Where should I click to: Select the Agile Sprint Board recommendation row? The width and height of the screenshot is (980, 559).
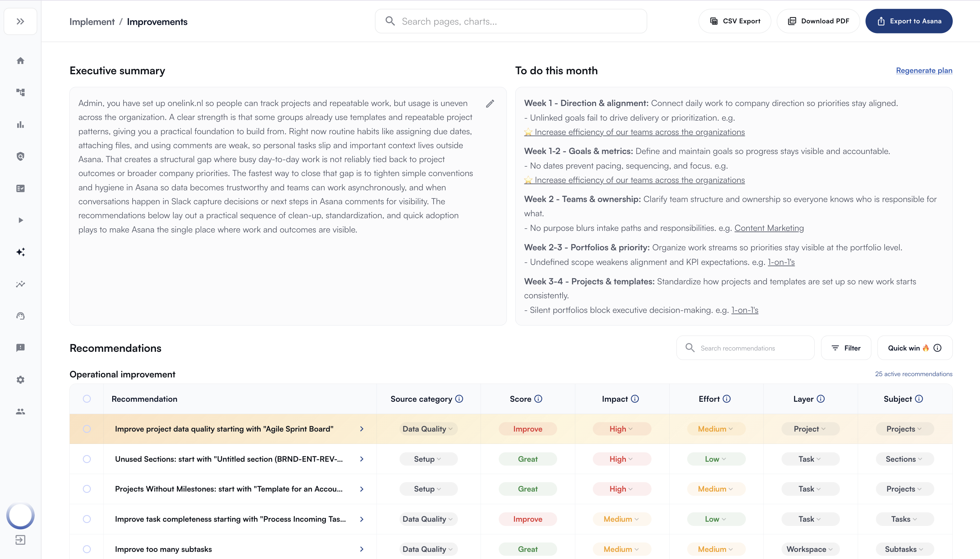click(x=87, y=429)
